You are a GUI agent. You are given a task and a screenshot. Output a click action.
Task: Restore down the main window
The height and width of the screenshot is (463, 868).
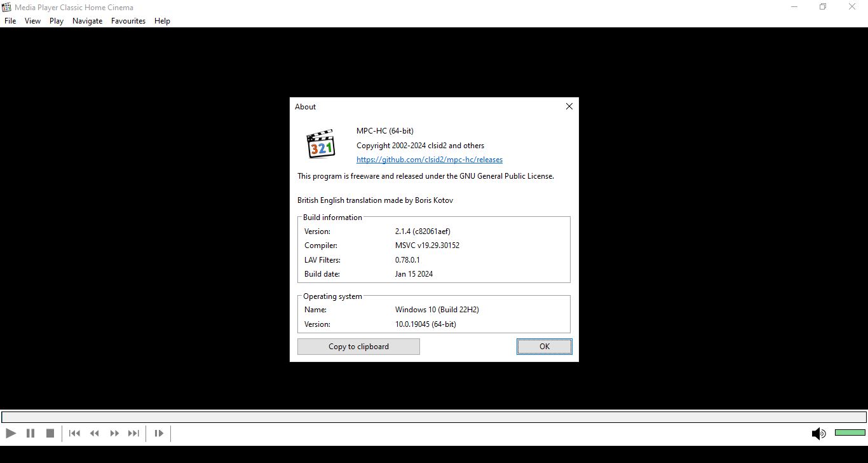tap(823, 7)
